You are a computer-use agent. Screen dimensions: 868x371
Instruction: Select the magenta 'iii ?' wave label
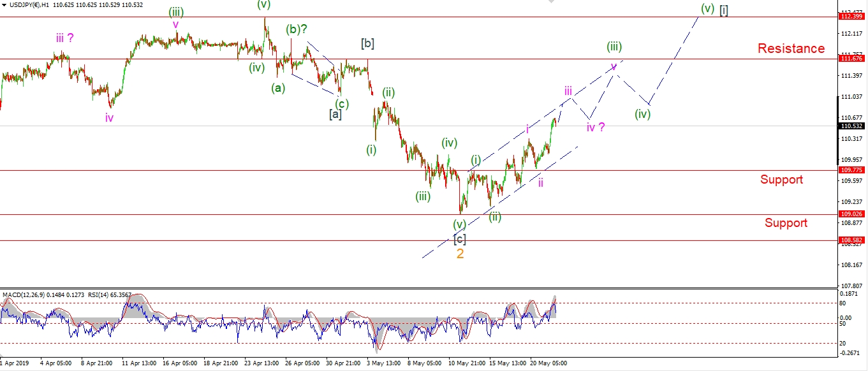64,38
